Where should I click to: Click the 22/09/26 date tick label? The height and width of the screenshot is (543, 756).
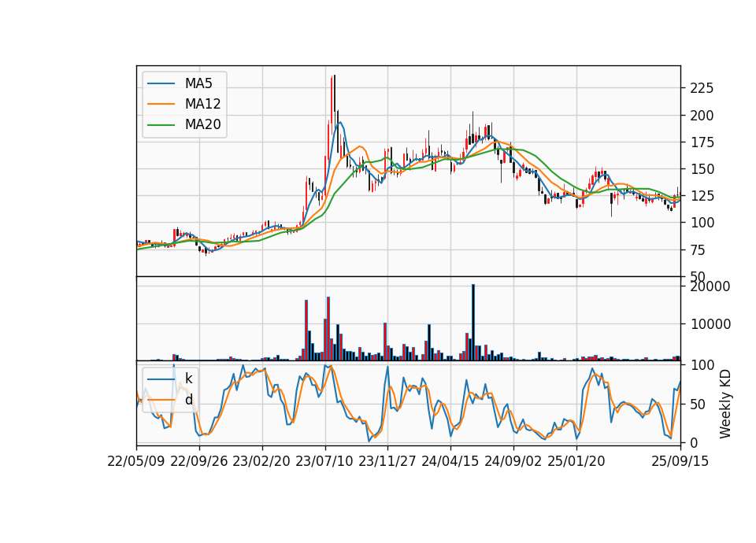point(199,461)
